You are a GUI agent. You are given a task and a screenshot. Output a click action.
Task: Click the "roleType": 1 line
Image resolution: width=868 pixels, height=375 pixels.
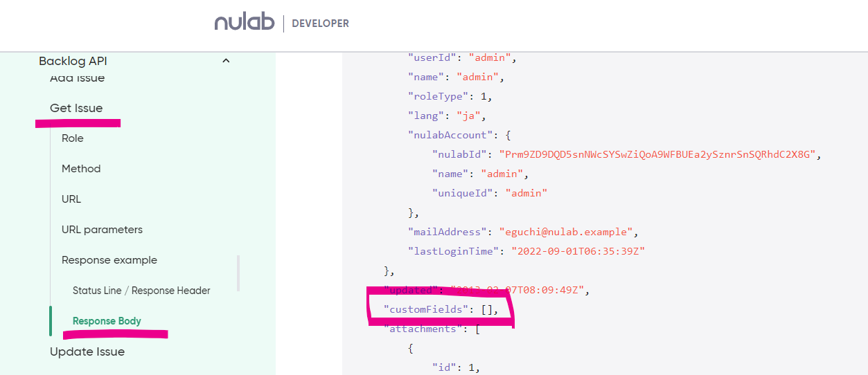pyautogui.click(x=450, y=97)
